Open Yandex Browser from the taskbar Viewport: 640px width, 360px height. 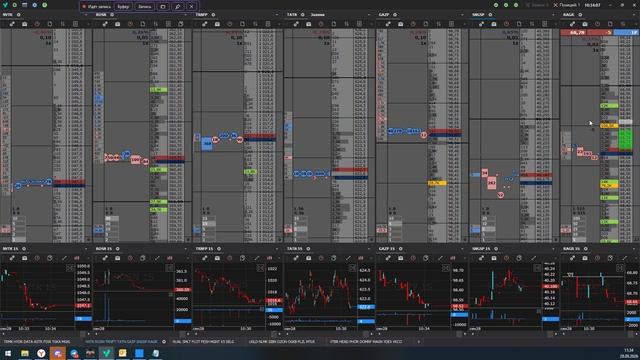(x=41, y=353)
